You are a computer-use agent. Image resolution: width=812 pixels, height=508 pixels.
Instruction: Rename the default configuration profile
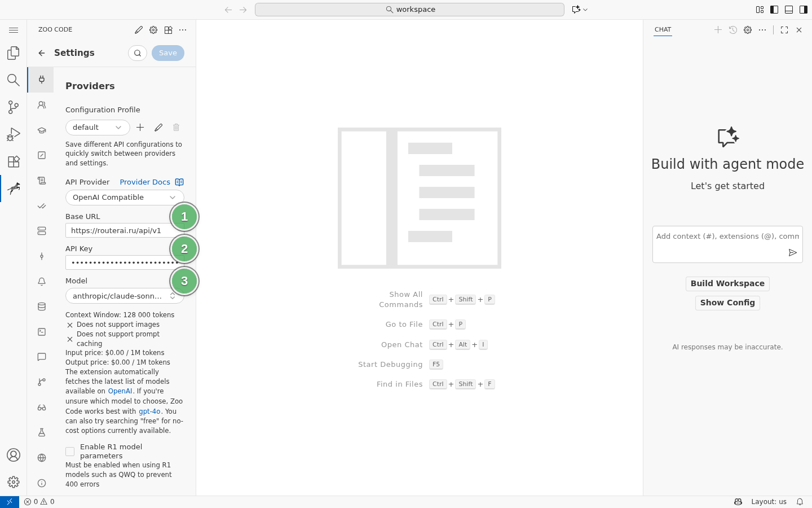pyautogui.click(x=158, y=128)
